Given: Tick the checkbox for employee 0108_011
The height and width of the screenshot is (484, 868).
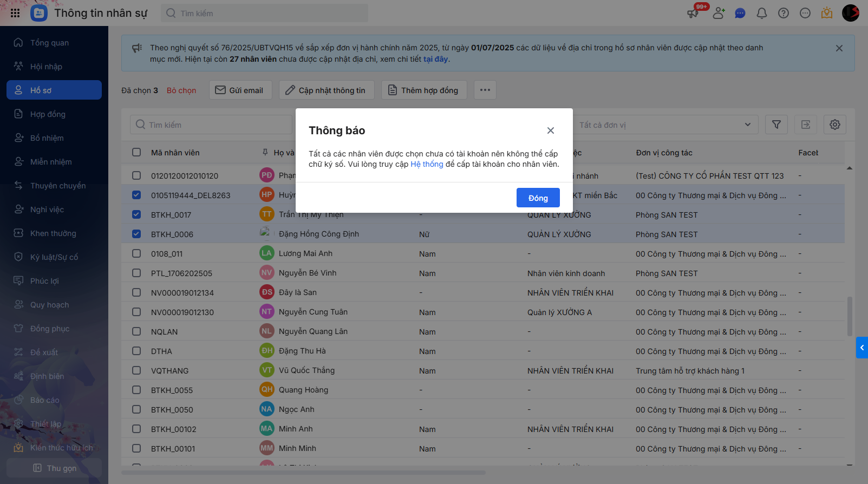Looking at the screenshot, I should pos(136,253).
